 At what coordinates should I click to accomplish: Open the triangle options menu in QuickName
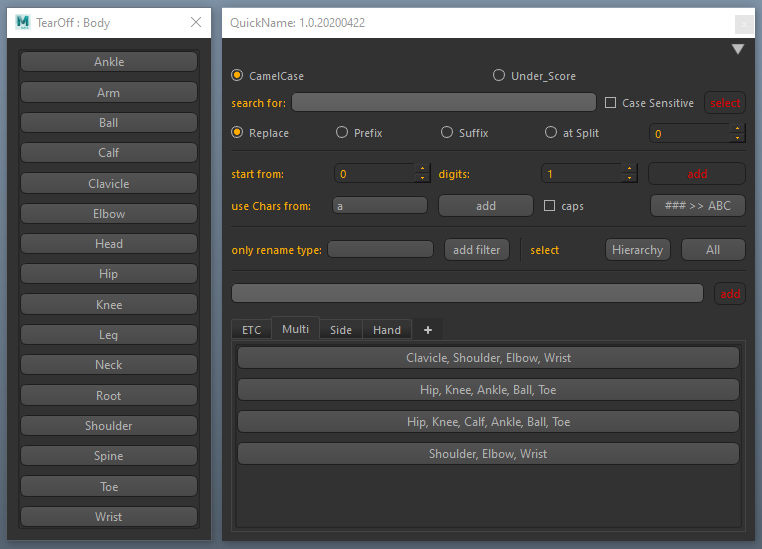pos(738,49)
